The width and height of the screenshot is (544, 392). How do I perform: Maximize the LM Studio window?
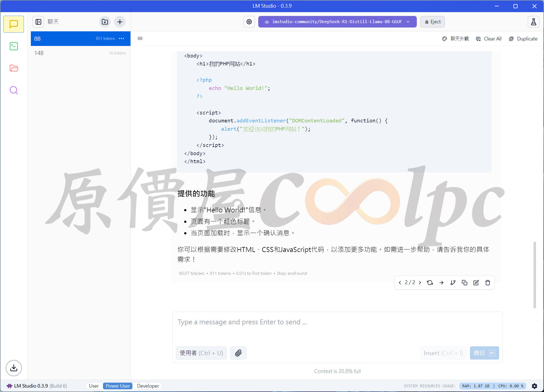pos(515,6)
